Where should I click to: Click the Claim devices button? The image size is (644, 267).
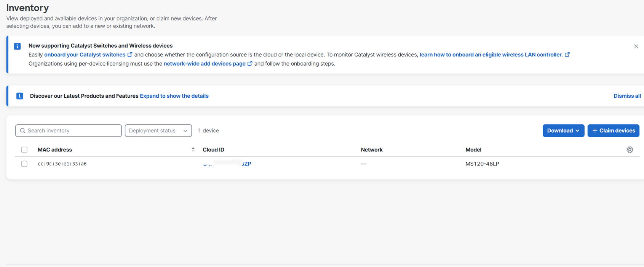(x=613, y=130)
